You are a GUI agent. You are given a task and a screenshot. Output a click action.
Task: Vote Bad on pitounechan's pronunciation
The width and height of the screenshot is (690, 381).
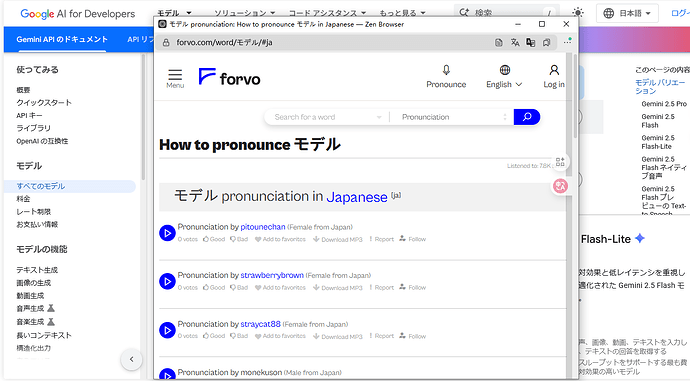(x=239, y=239)
